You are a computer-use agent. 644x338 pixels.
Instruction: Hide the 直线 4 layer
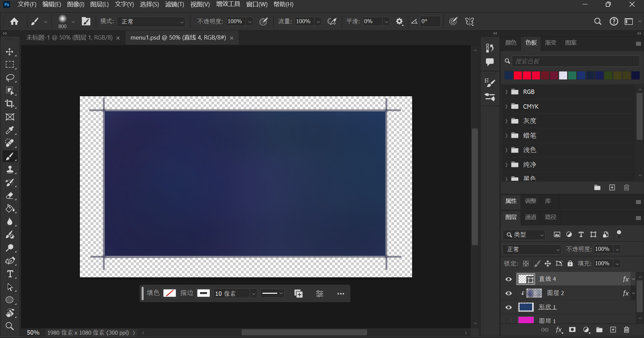pyautogui.click(x=509, y=279)
